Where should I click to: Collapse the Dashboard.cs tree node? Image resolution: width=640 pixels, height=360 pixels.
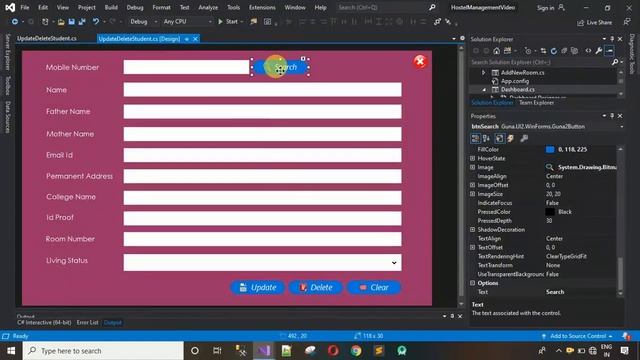tap(484, 90)
